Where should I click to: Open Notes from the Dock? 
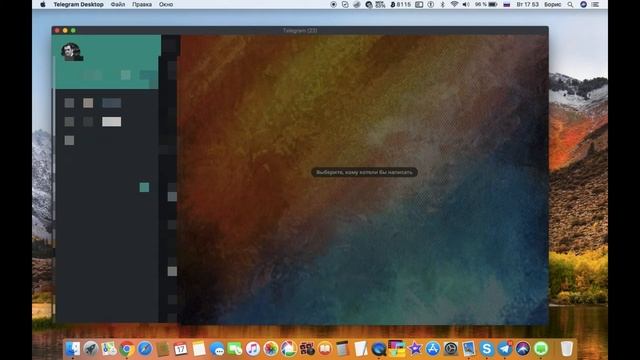click(x=199, y=349)
